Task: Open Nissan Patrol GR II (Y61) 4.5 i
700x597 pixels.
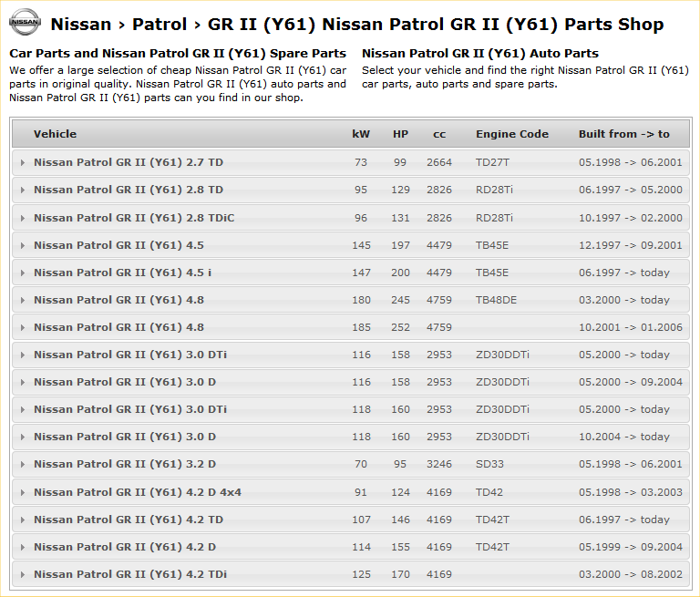Action: tap(123, 273)
